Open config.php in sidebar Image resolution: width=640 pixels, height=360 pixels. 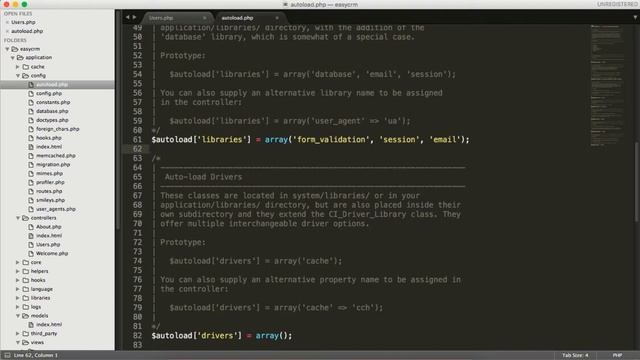(x=49, y=93)
